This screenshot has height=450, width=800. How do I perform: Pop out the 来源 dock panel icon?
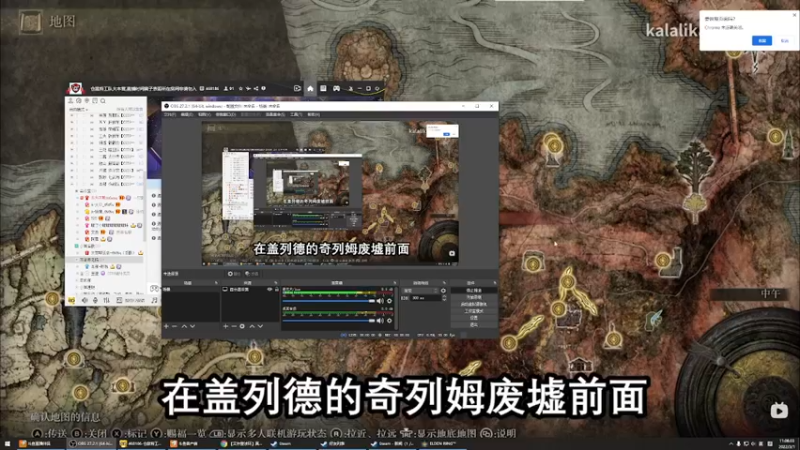[x=277, y=283]
